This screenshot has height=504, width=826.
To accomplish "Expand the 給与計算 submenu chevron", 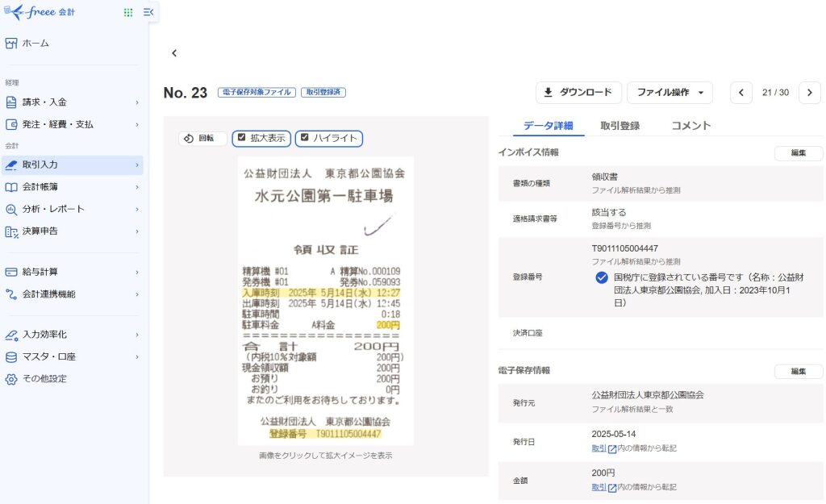I will (137, 273).
